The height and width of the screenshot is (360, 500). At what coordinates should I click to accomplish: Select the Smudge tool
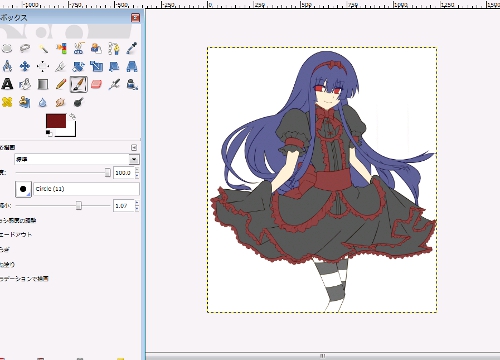[61, 102]
